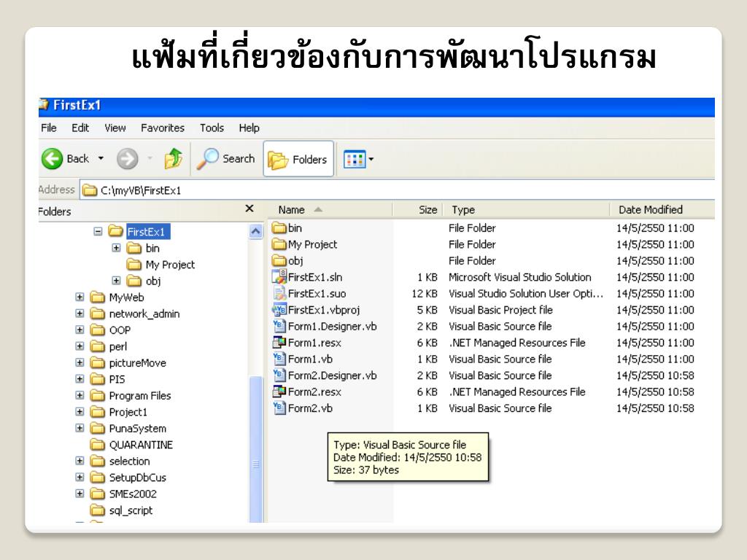Expand the obj tree node
747x560 pixels.
click(116, 281)
